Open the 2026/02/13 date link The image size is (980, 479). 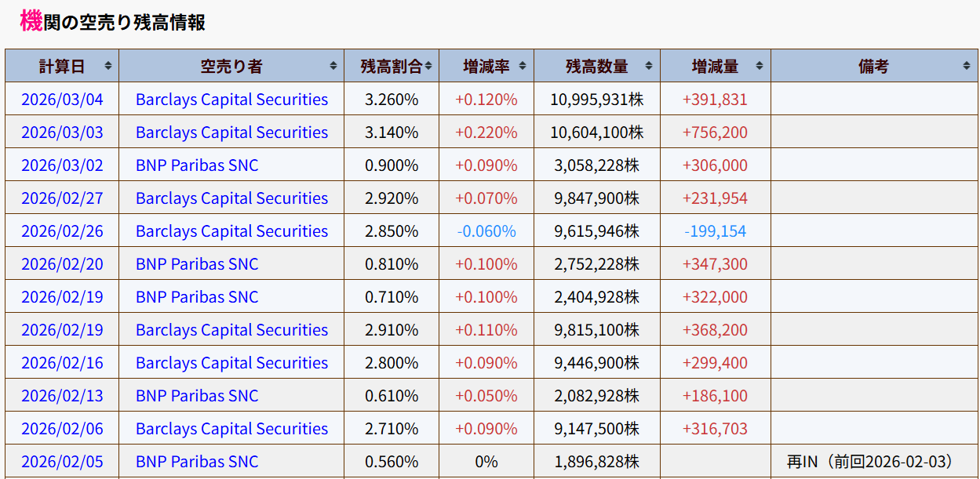click(x=62, y=396)
